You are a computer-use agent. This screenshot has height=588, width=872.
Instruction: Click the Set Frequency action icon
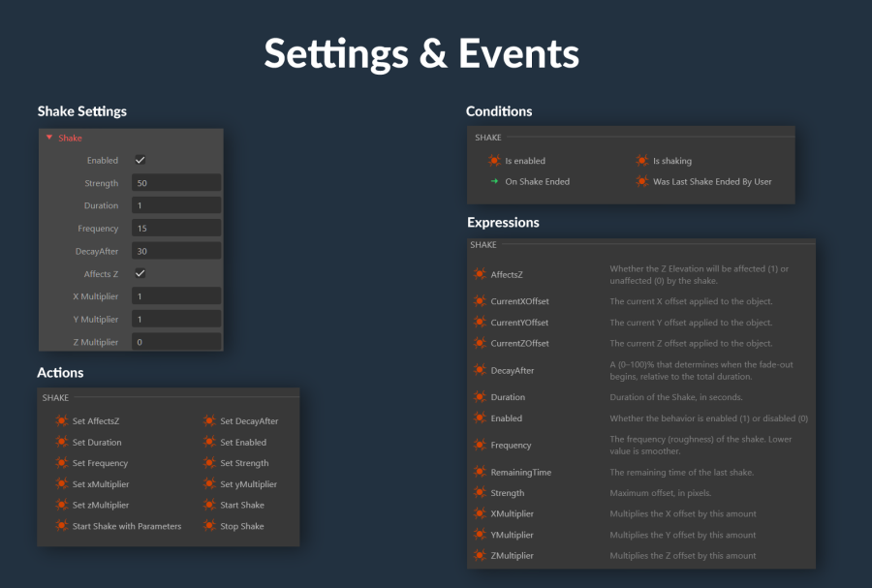[62, 462]
